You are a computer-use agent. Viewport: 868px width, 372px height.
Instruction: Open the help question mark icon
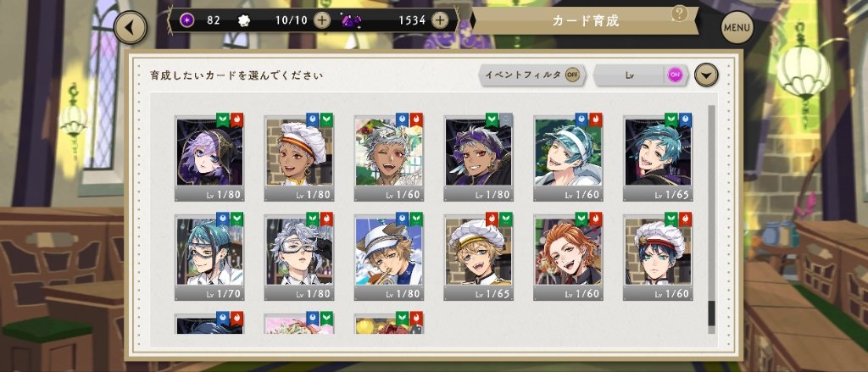[679, 14]
